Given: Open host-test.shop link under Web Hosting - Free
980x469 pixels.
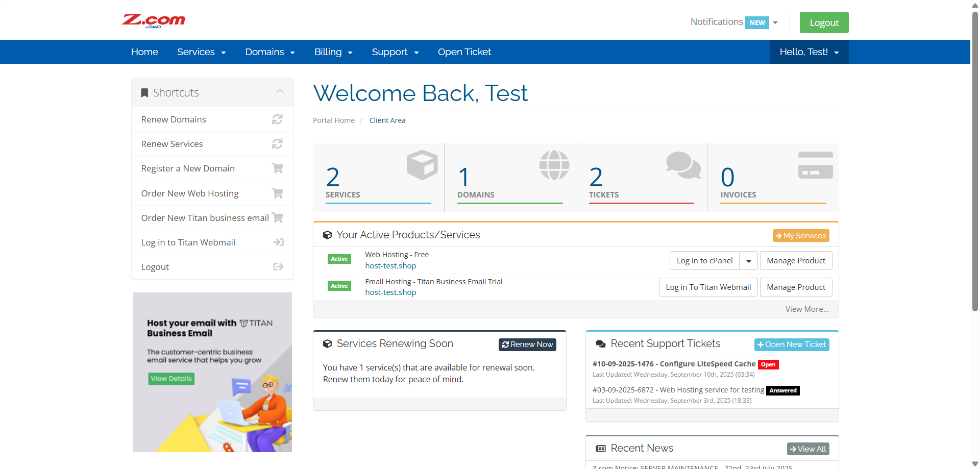Looking at the screenshot, I should (390, 266).
